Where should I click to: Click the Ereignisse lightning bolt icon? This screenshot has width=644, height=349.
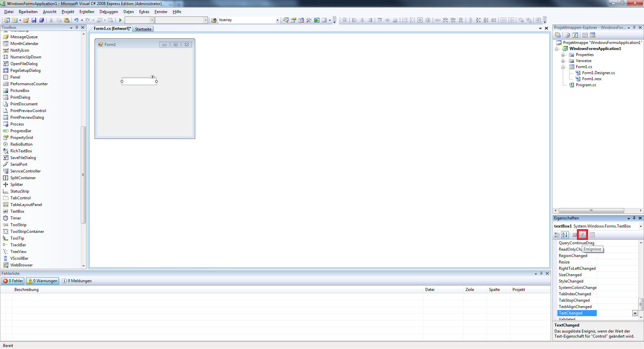pyautogui.click(x=582, y=235)
